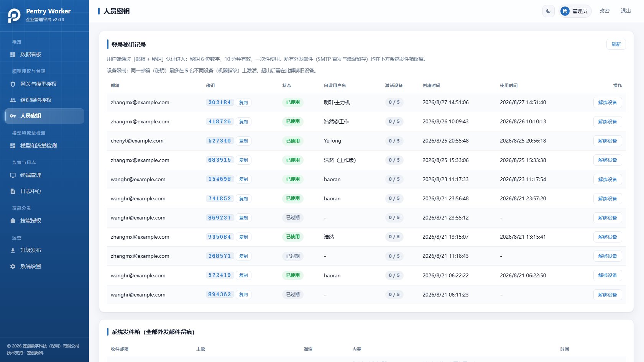Copy secret key 302184
The image size is (644, 362).
tap(243, 103)
